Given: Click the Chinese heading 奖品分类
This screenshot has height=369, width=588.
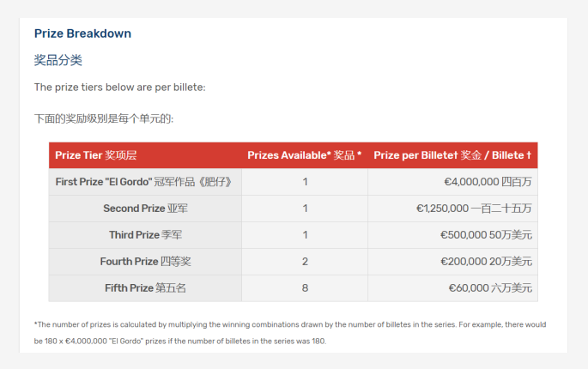Looking at the screenshot, I should click(x=58, y=60).
